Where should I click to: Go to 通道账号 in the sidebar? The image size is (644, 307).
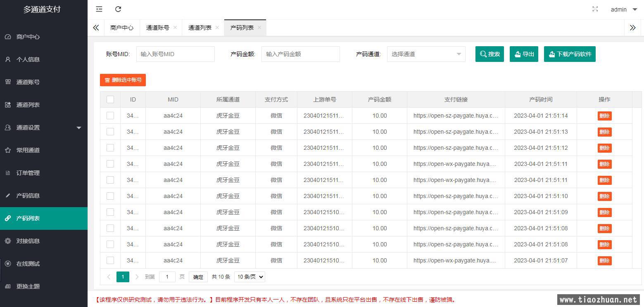coord(44,82)
